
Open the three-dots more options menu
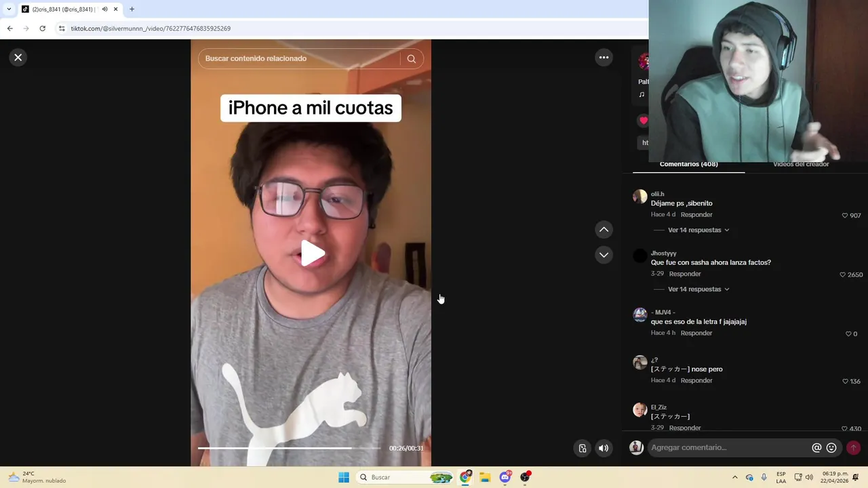tap(604, 58)
